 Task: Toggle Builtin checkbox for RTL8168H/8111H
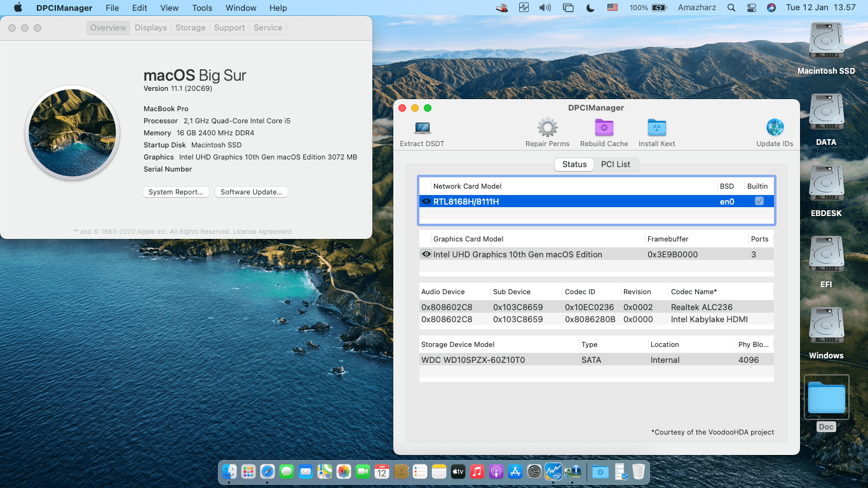759,201
